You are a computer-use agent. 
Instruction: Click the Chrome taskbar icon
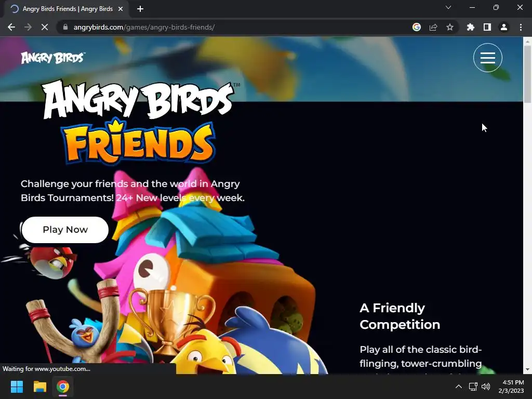click(63, 387)
